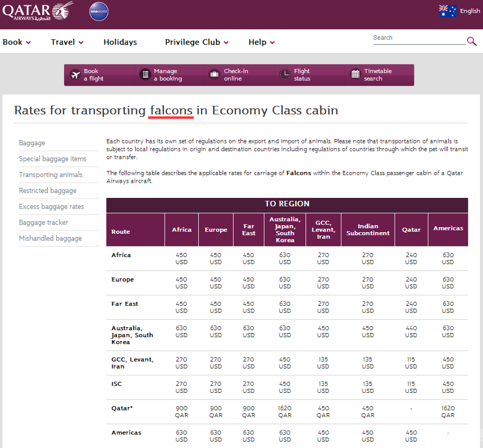Click 440 USD in the Australia row

411,332
